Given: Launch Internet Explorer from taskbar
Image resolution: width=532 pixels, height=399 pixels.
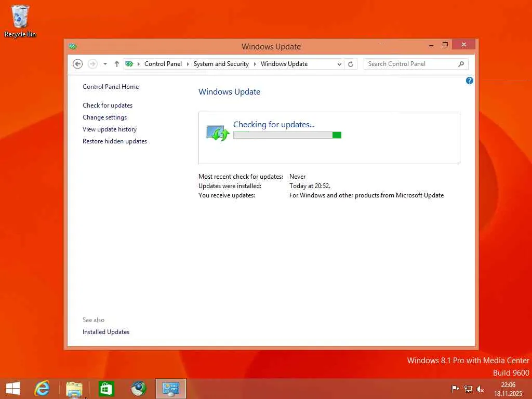Looking at the screenshot, I should click(x=42, y=389).
